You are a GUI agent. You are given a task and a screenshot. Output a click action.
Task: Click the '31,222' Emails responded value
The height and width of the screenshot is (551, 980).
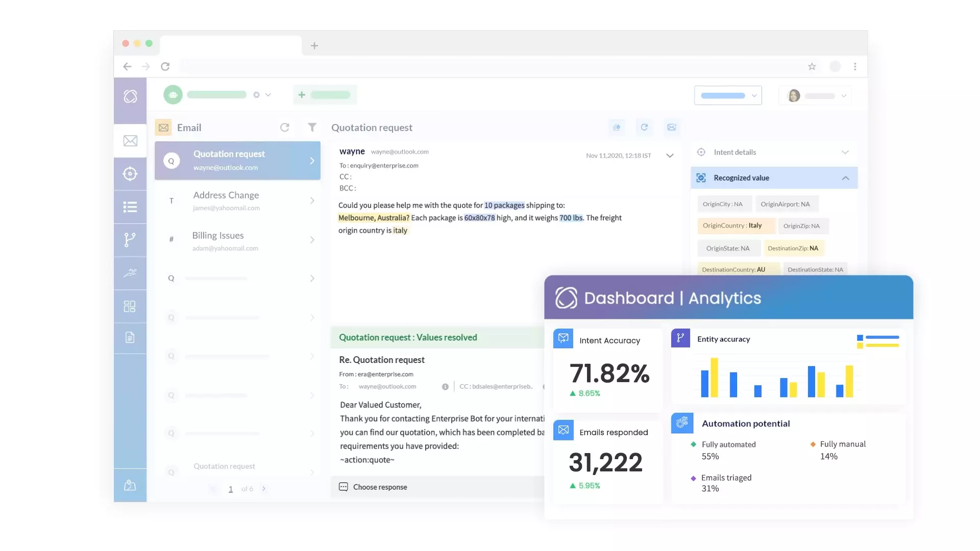pyautogui.click(x=605, y=463)
